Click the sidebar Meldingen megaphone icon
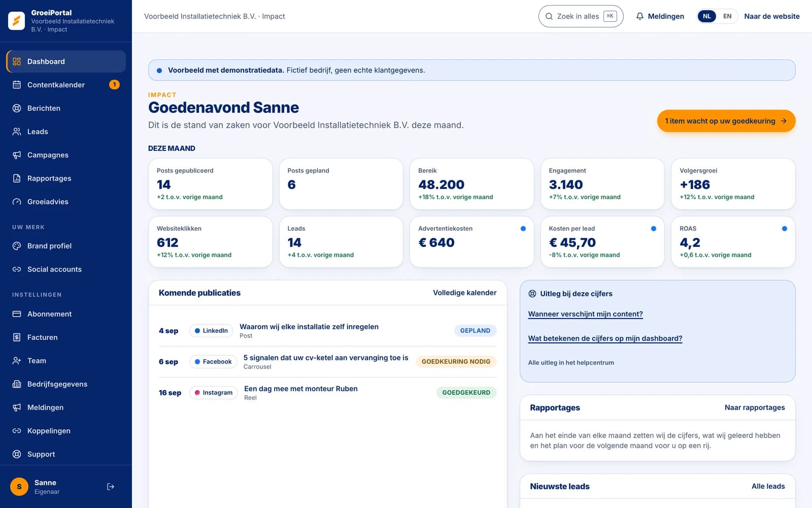This screenshot has height=508, width=812. 17,407
